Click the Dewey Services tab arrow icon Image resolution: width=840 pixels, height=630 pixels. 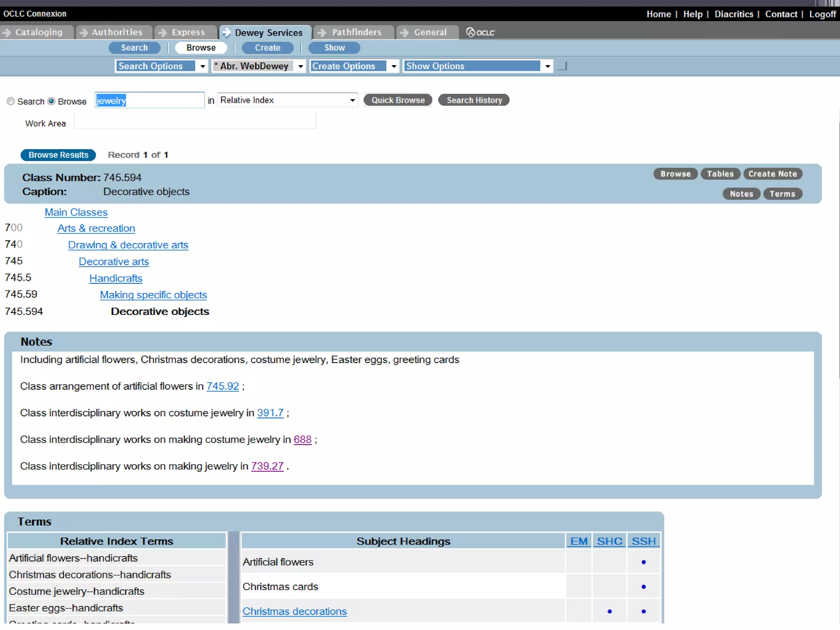(x=226, y=33)
